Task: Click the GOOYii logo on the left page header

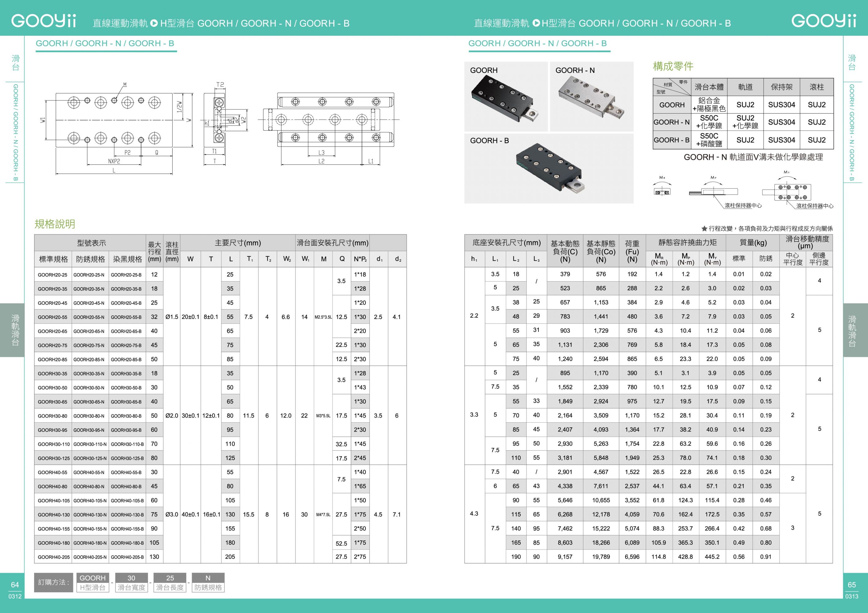Action: coord(44,21)
